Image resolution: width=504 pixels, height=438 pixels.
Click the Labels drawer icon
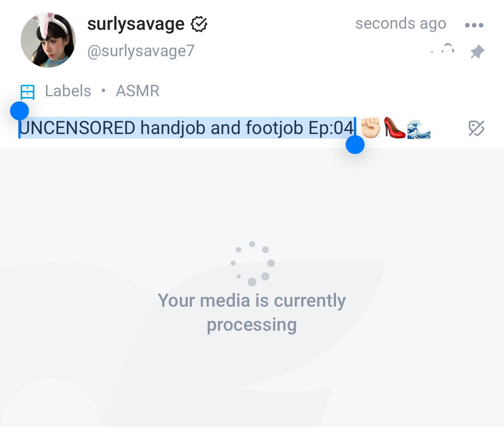[x=27, y=92]
